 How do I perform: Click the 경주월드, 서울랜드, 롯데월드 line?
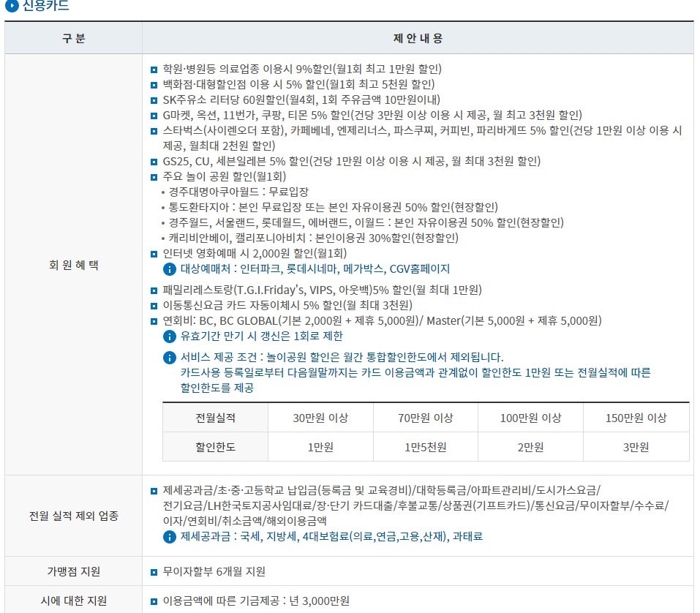(x=366, y=223)
